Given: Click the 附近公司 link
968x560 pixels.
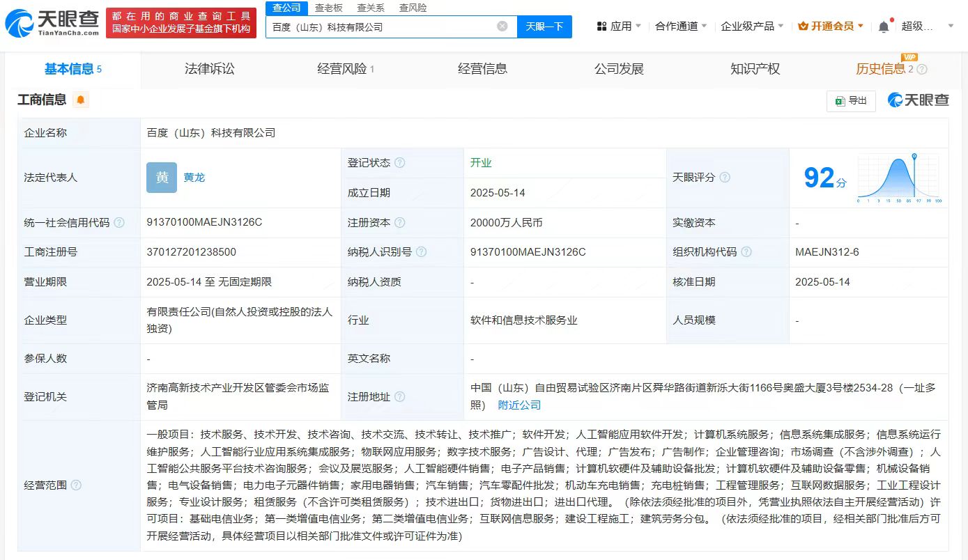Looking at the screenshot, I should point(519,405).
